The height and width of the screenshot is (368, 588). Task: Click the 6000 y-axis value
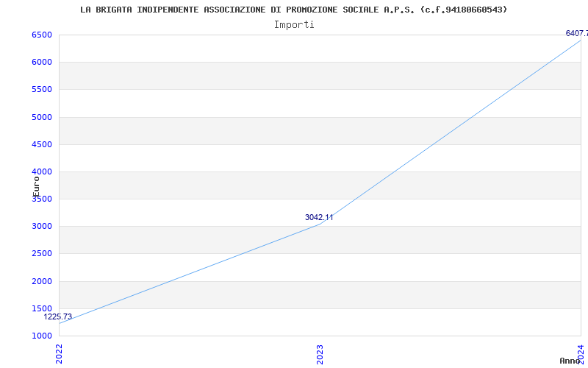coord(42,63)
